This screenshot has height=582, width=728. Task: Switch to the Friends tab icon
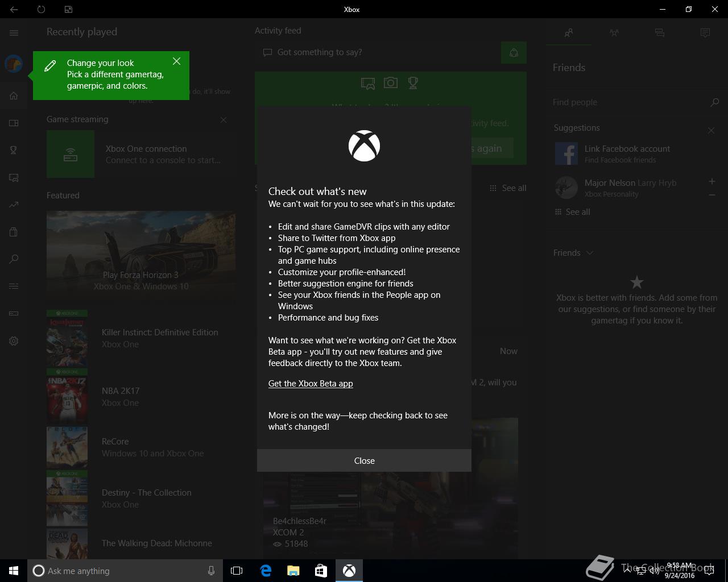coord(569,33)
